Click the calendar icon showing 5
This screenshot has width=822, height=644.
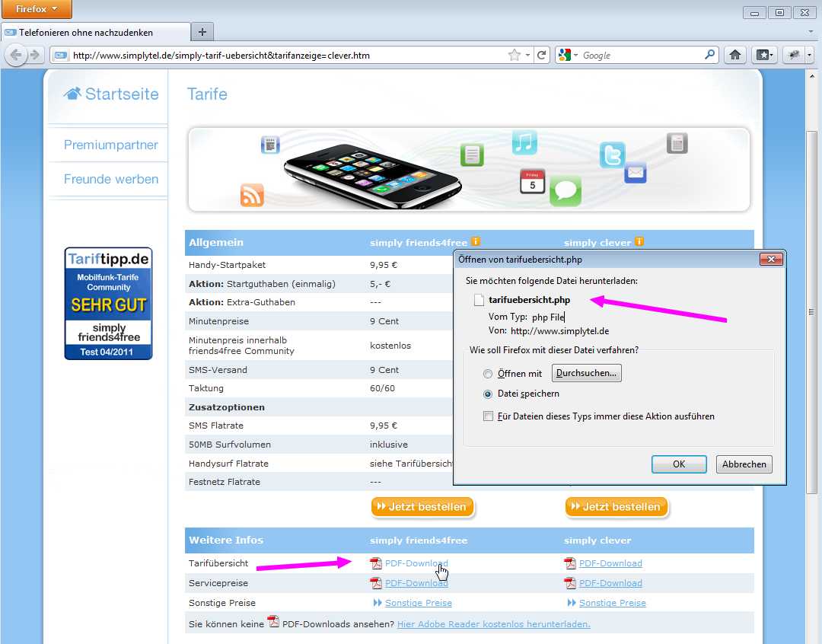[x=532, y=181]
